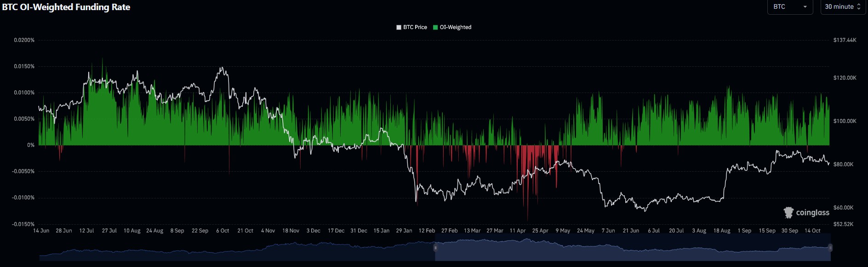868x267 pixels.
Task: Click the $137.44K price axis label
Action: point(845,40)
